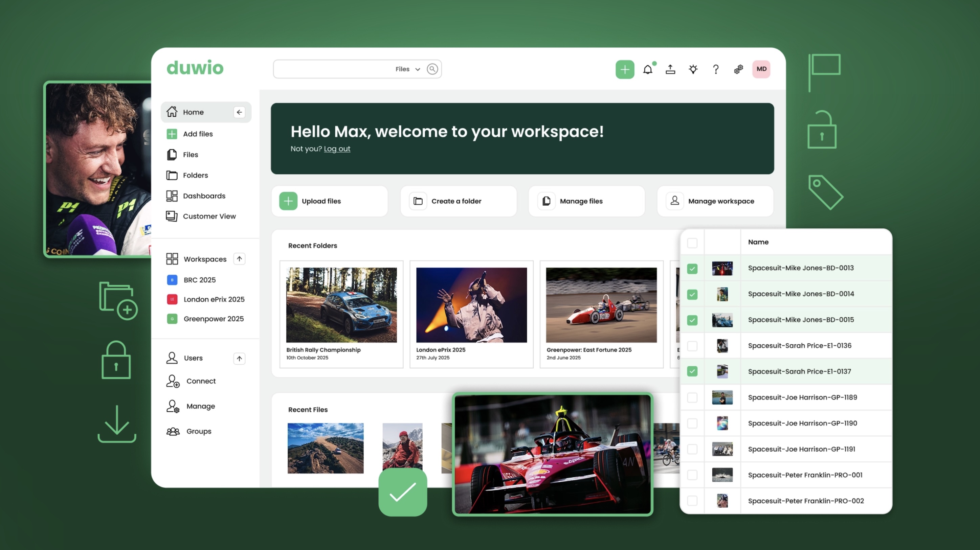Click the lightbulb ideas icon
This screenshot has height=550, width=980.
(693, 69)
